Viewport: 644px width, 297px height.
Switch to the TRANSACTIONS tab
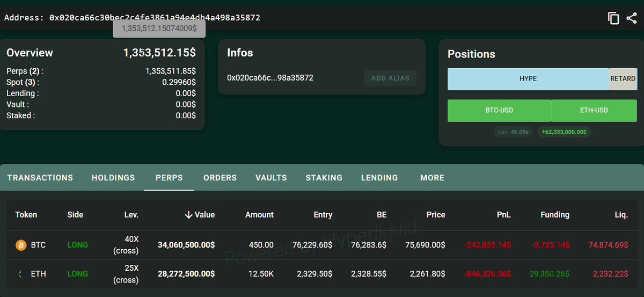click(x=40, y=178)
